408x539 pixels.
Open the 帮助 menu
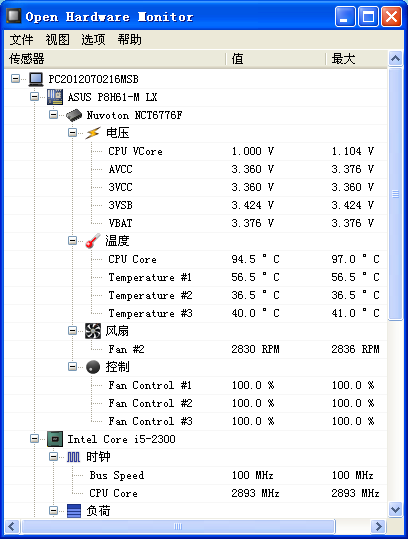click(130, 40)
